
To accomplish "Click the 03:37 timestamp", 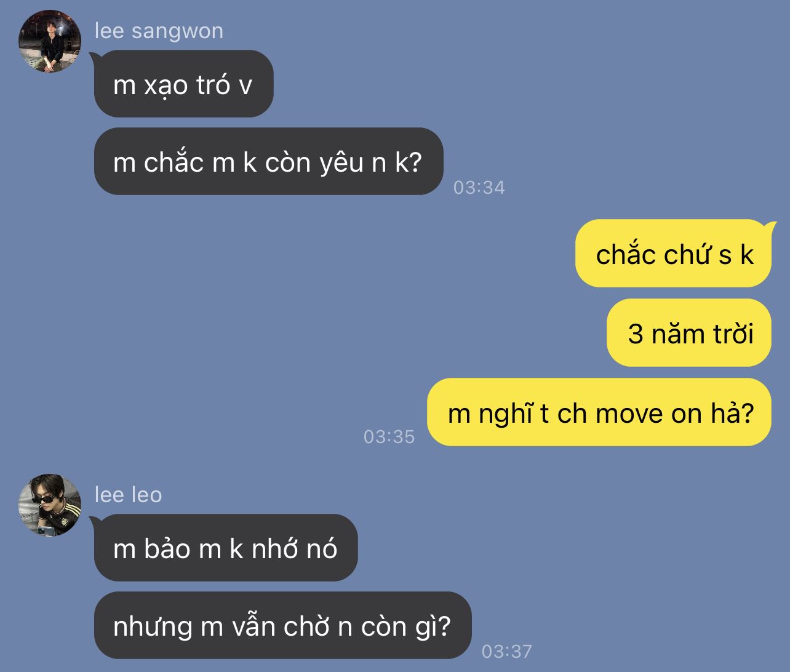I will pyautogui.click(x=507, y=651).
